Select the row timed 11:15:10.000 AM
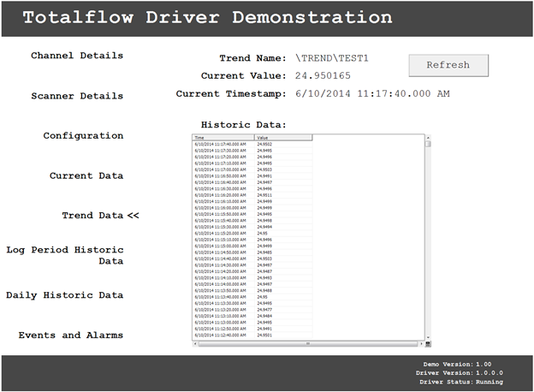The width and height of the screenshot is (534, 392). coord(252,240)
